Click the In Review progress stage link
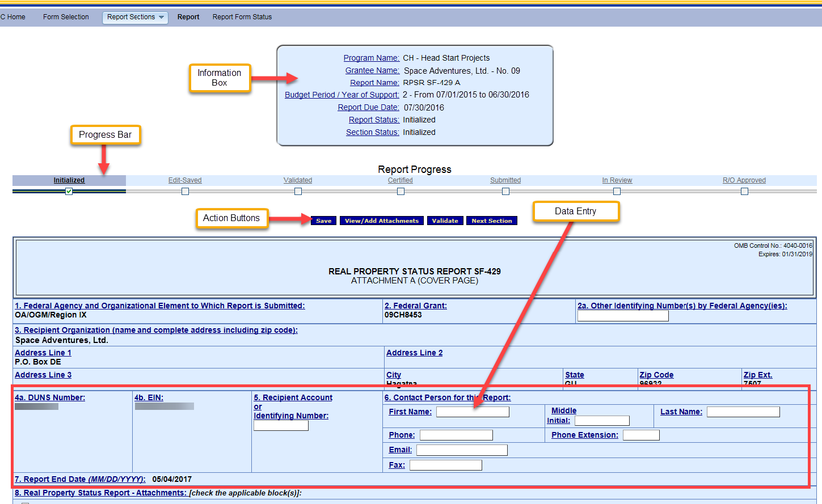The image size is (822, 504). 617,180
